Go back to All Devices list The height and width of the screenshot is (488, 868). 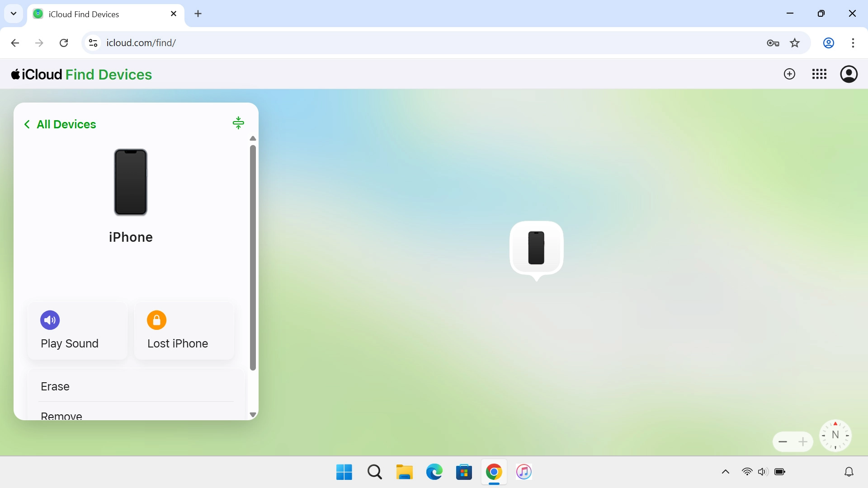[x=60, y=124]
